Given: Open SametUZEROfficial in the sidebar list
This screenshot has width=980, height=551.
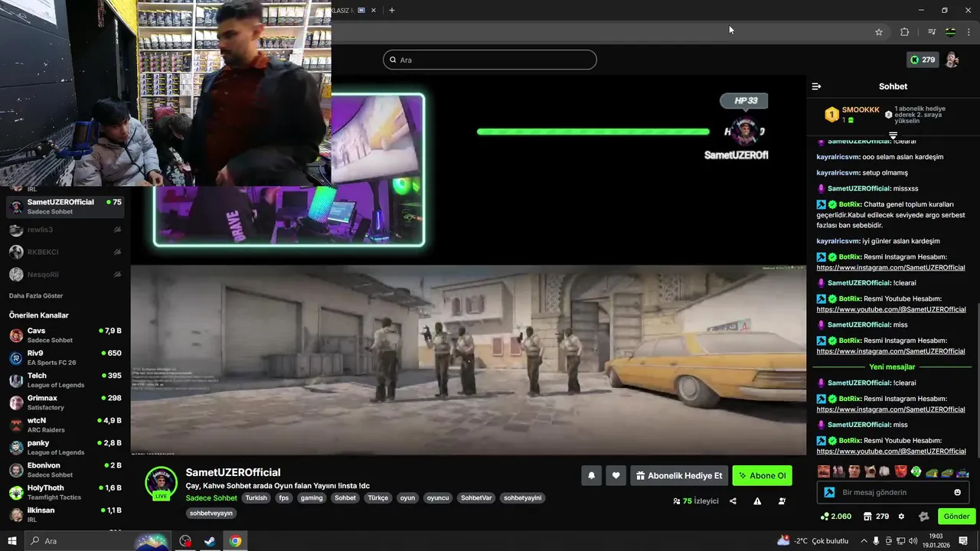Looking at the screenshot, I should pos(65,207).
